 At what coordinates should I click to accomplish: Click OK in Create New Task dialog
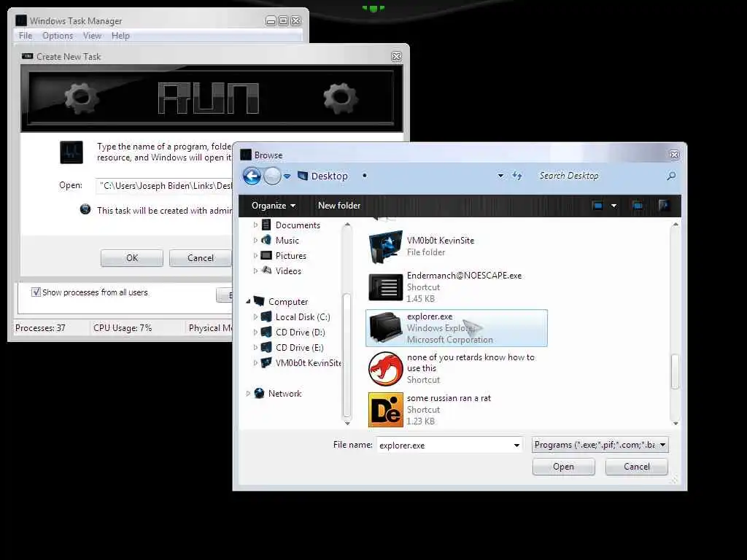pyautogui.click(x=132, y=258)
